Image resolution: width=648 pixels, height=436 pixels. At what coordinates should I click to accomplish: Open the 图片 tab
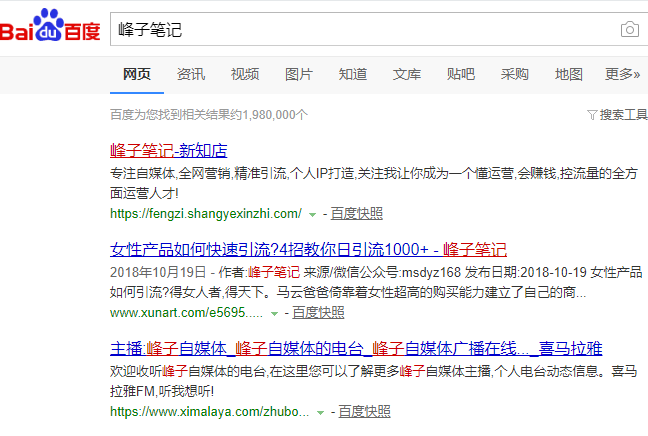pyautogui.click(x=299, y=74)
